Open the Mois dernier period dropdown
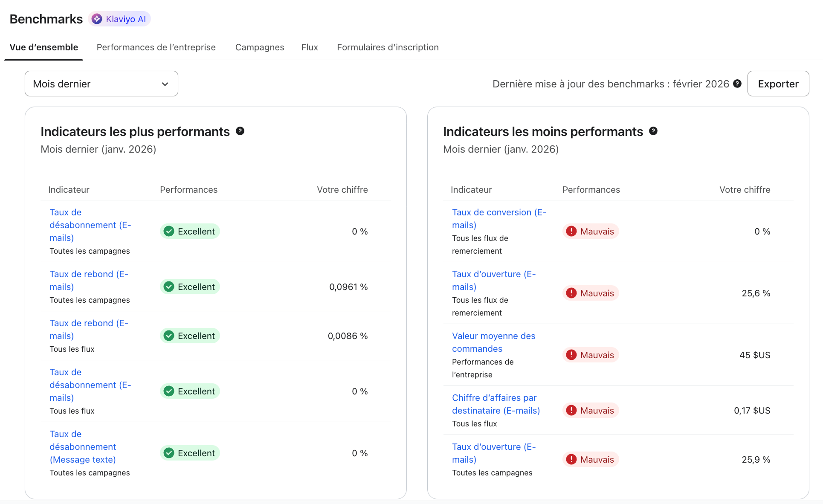This screenshot has width=823, height=504. click(x=101, y=84)
